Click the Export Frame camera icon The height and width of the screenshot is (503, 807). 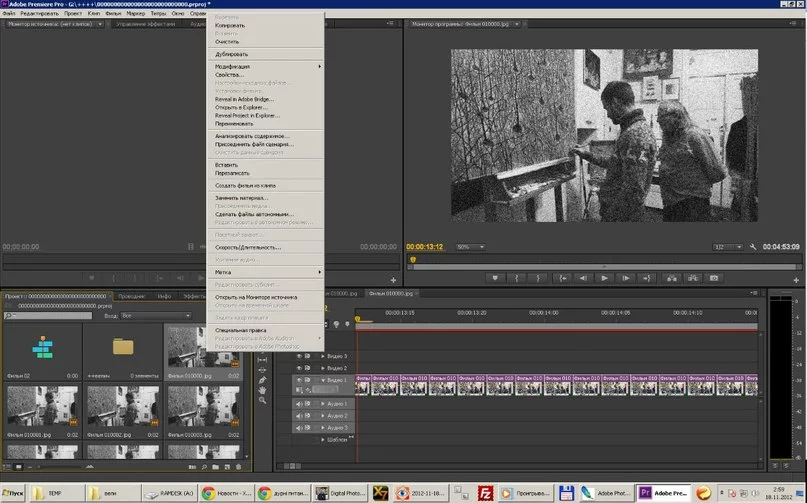714,278
